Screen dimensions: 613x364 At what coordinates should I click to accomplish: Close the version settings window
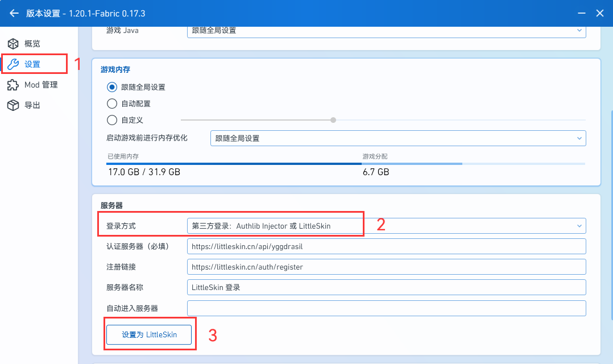click(599, 13)
